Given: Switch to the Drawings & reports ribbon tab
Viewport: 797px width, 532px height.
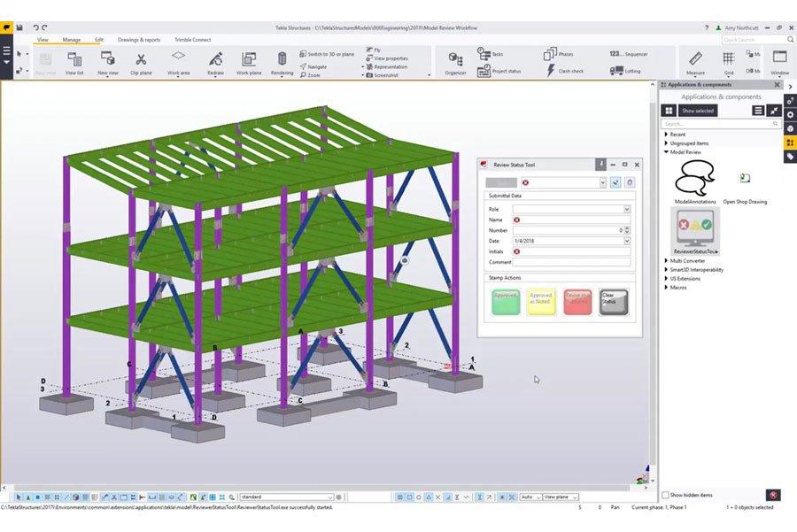Looking at the screenshot, I should coord(138,39).
